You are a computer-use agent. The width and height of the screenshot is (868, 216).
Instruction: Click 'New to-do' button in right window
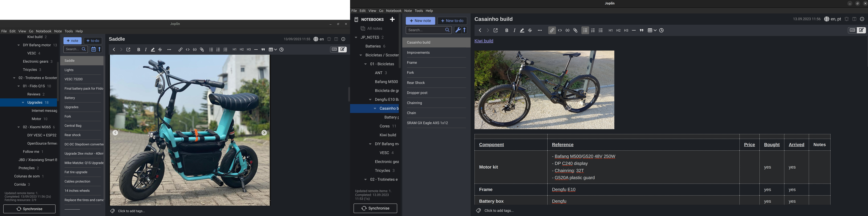[x=452, y=21]
